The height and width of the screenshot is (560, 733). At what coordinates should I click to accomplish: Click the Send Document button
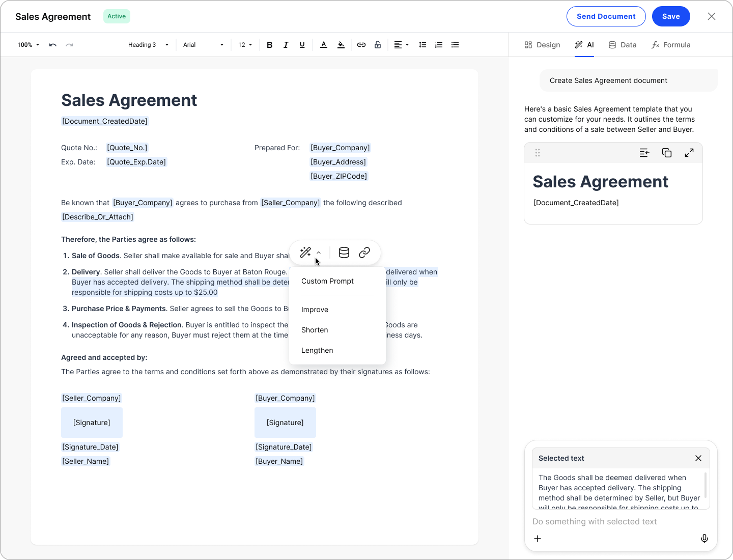tap(606, 16)
